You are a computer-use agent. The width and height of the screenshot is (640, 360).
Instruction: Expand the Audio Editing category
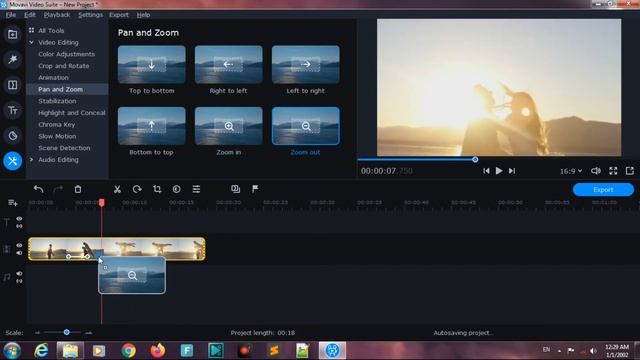[x=31, y=160]
